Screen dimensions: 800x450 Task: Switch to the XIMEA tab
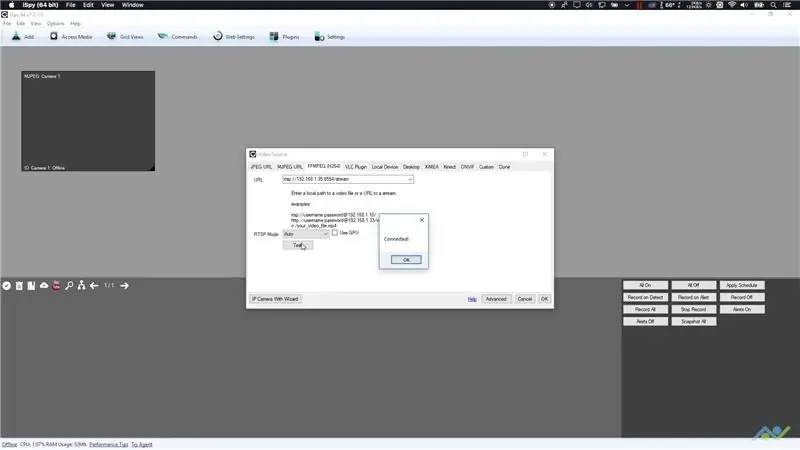[x=432, y=167]
